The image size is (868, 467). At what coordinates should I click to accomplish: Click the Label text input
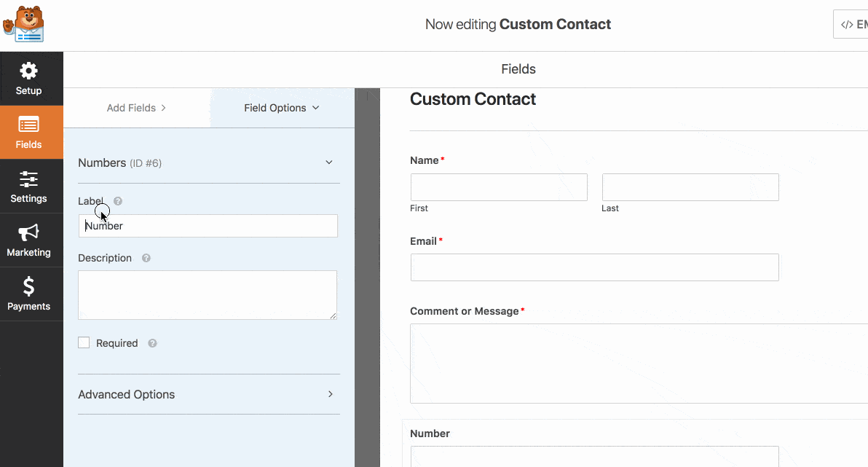click(x=208, y=226)
